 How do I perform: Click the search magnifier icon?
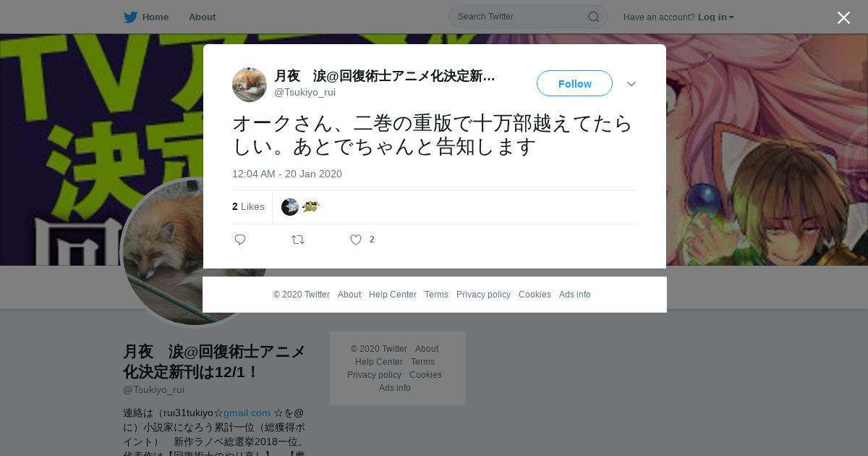click(593, 17)
